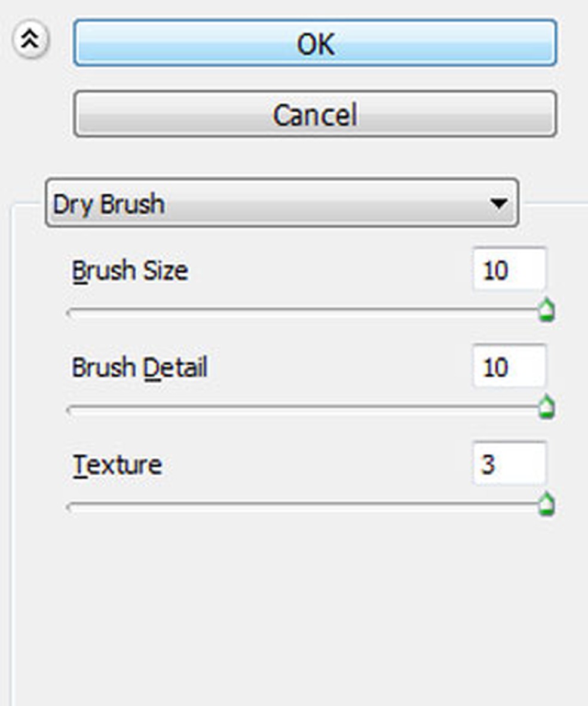This screenshot has width=588, height=706.
Task: Click the empty panel area below the Texture slider
Action: (299, 604)
